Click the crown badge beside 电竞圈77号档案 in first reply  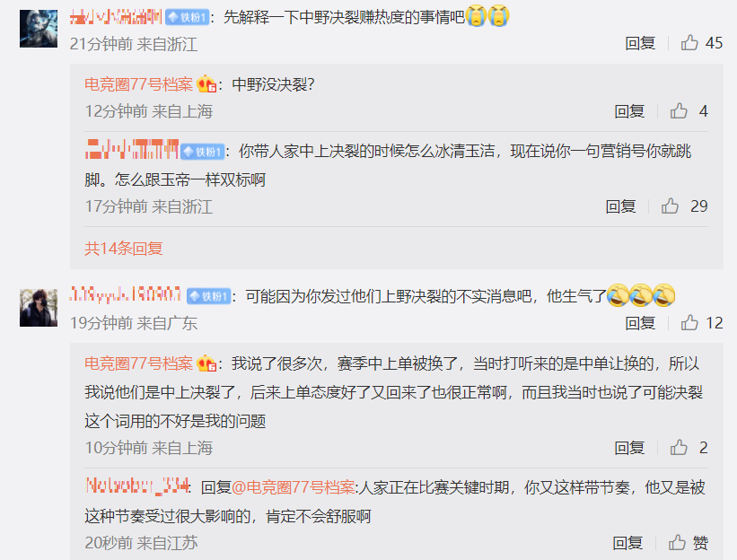(x=206, y=84)
